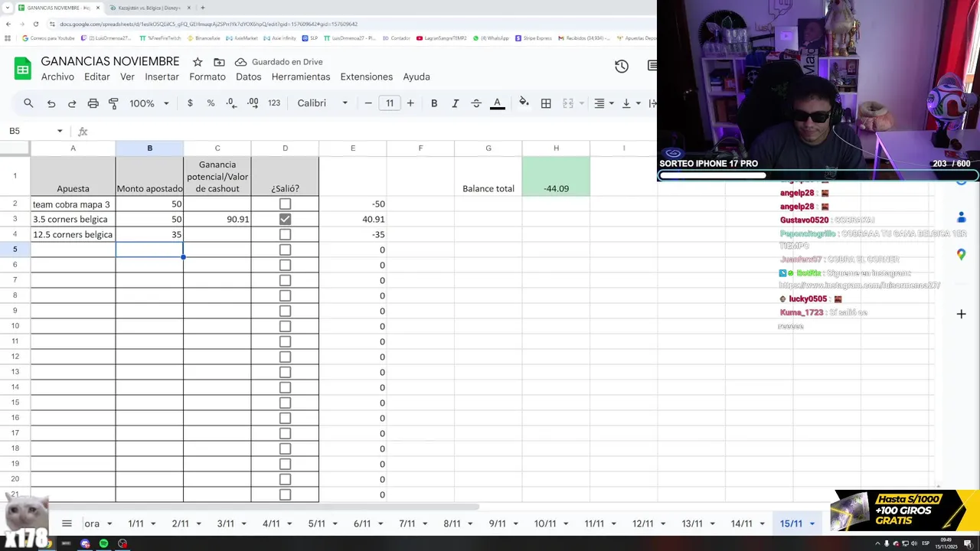Redo the last action

click(72, 103)
